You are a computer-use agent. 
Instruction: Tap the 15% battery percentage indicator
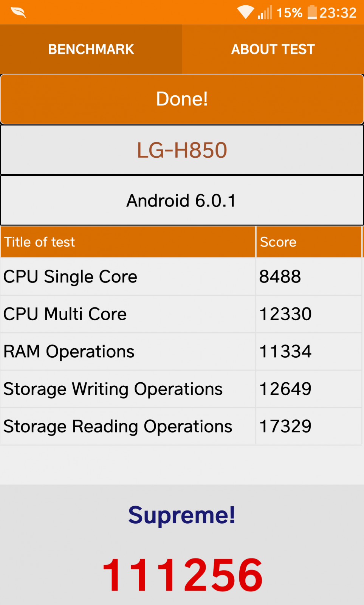[289, 13]
